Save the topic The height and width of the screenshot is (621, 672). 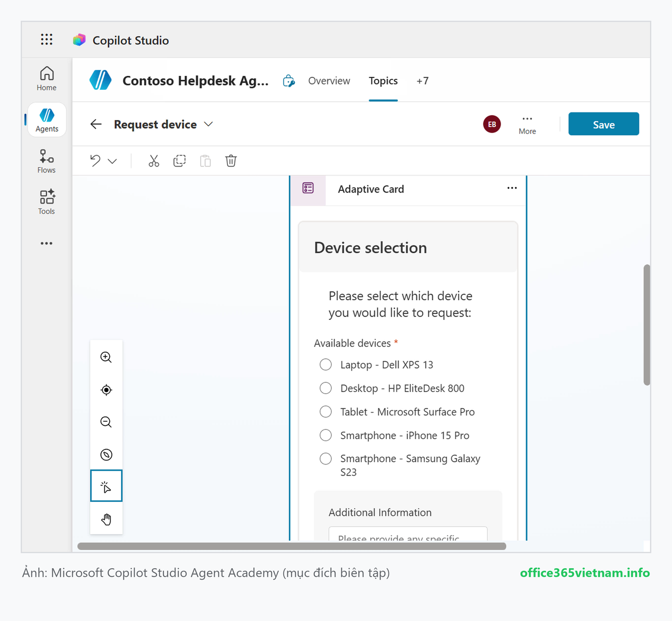click(604, 124)
